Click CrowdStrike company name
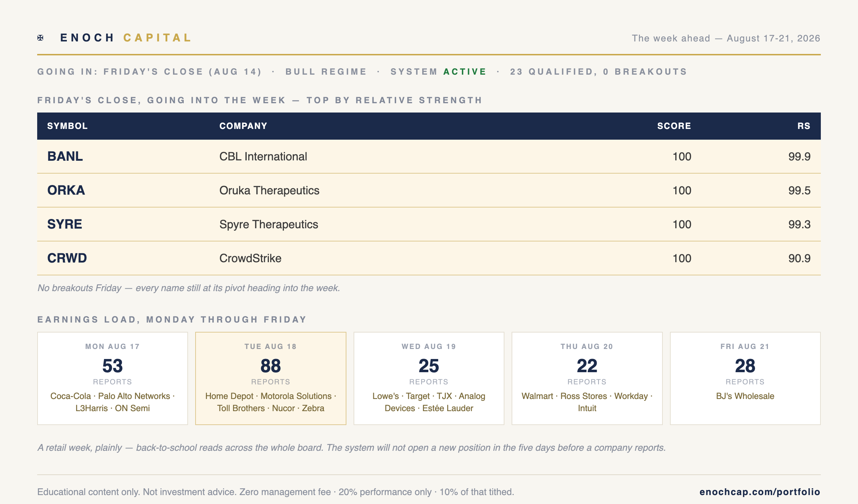This screenshot has height=504, width=858. click(x=250, y=258)
